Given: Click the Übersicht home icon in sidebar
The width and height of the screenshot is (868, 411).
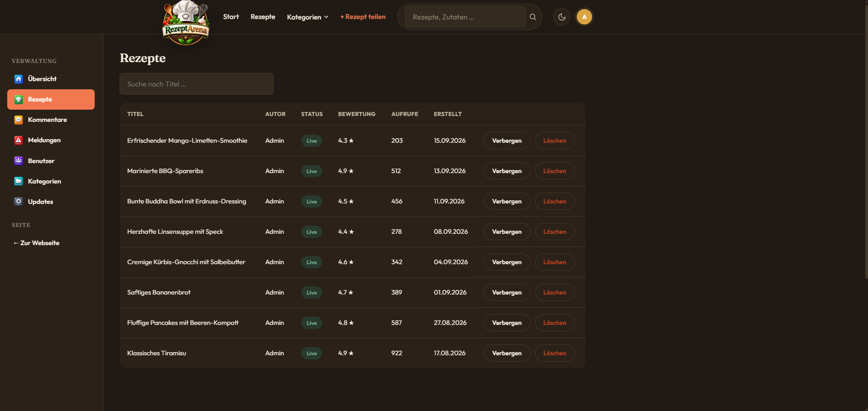Looking at the screenshot, I should coord(19,79).
